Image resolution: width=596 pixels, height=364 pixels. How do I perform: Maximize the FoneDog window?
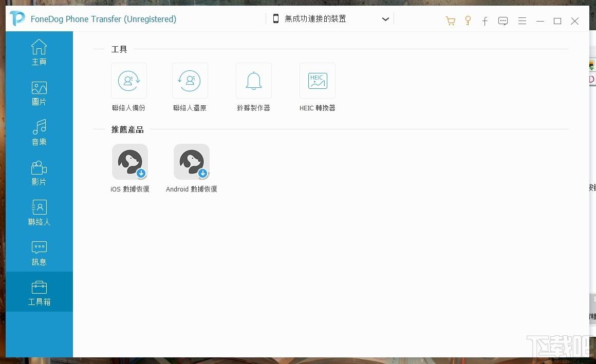[557, 21]
